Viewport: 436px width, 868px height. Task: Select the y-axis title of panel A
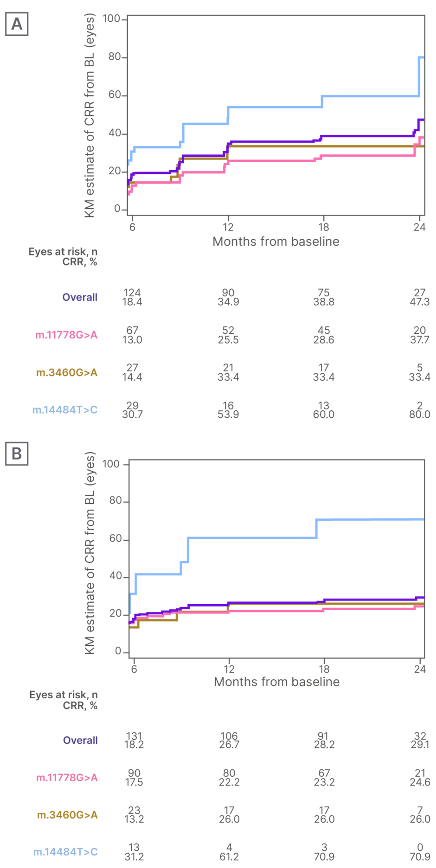(x=89, y=115)
